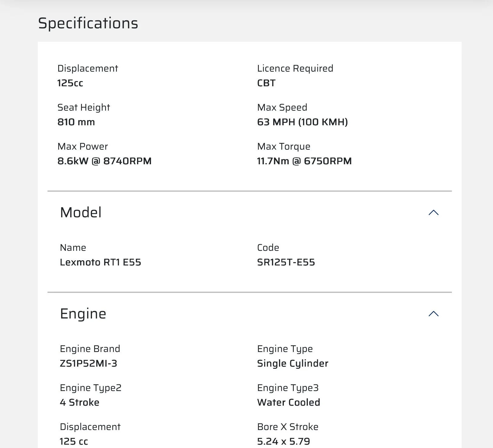This screenshot has height=448, width=493.
Task: Click the Licence Required label
Action: click(295, 69)
